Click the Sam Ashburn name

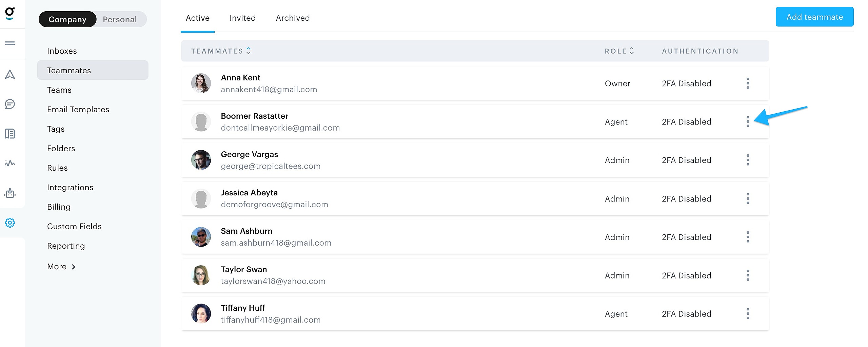[x=246, y=231]
